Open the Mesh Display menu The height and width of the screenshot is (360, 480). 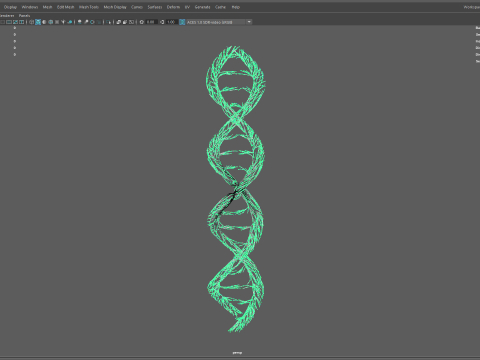point(115,7)
